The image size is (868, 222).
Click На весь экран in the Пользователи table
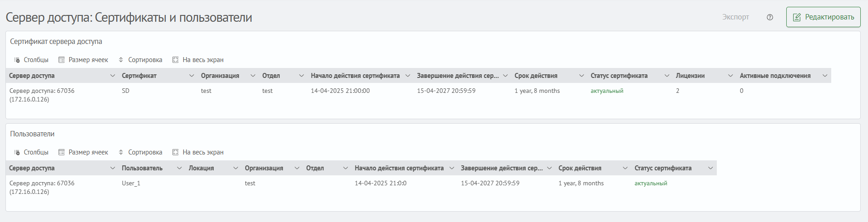click(x=198, y=152)
